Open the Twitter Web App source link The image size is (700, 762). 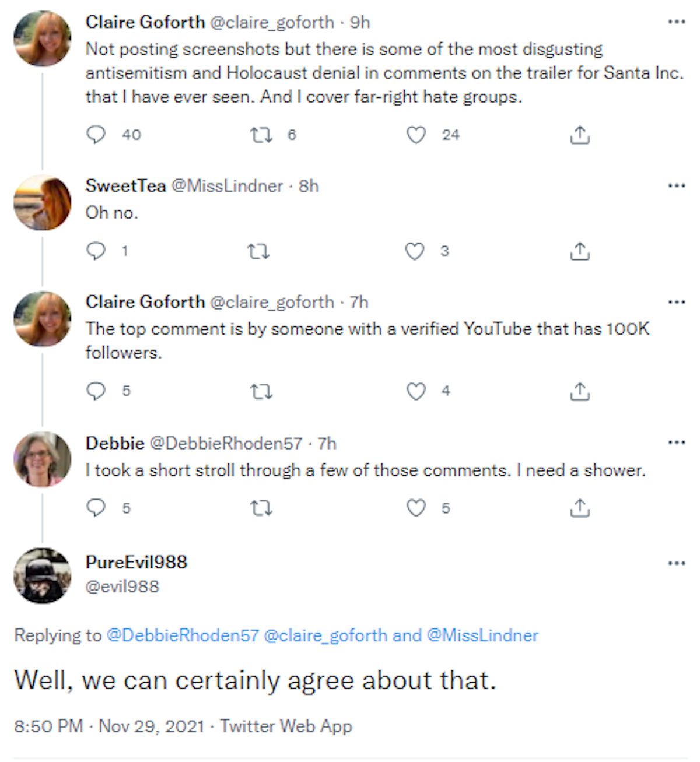coord(286,726)
